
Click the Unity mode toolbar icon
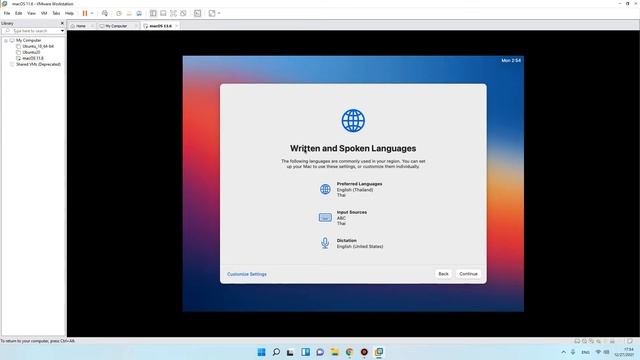tap(183, 13)
